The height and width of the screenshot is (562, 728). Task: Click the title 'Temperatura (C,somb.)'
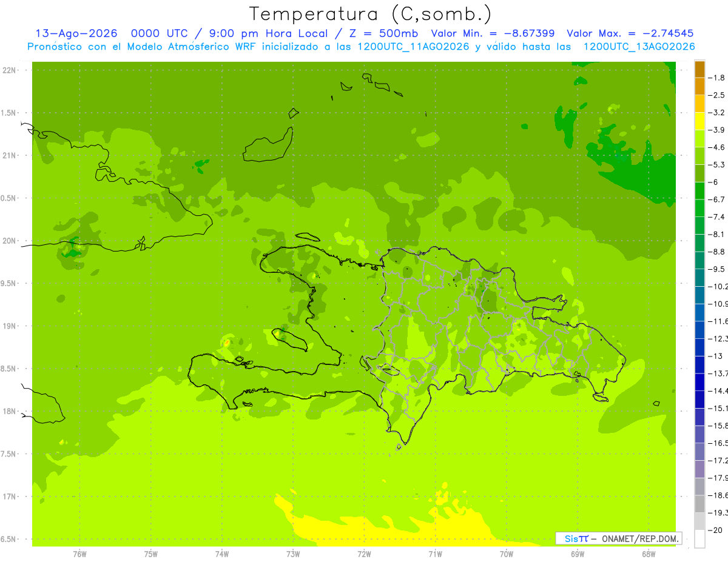tap(370, 15)
